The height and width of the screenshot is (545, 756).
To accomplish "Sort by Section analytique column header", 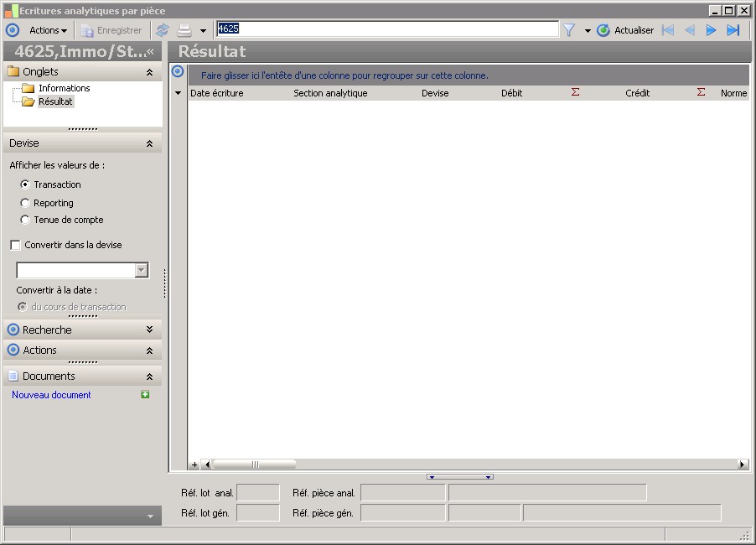I will click(x=330, y=93).
